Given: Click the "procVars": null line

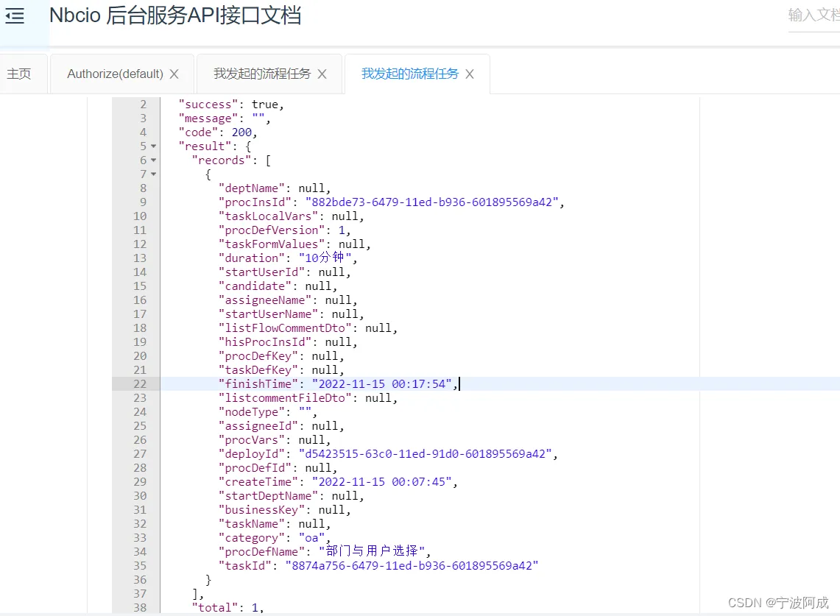Looking at the screenshot, I should (275, 440).
